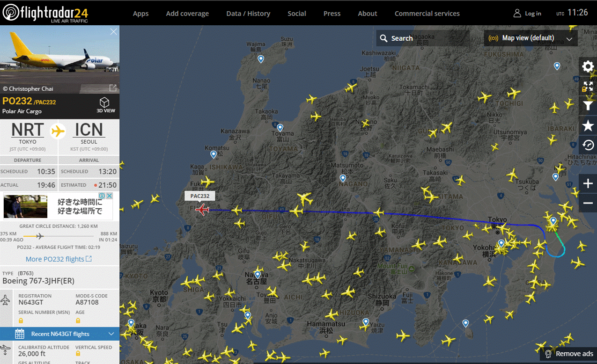Open the ad info triangle icon
This screenshot has height=364, width=597.
point(103,196)
